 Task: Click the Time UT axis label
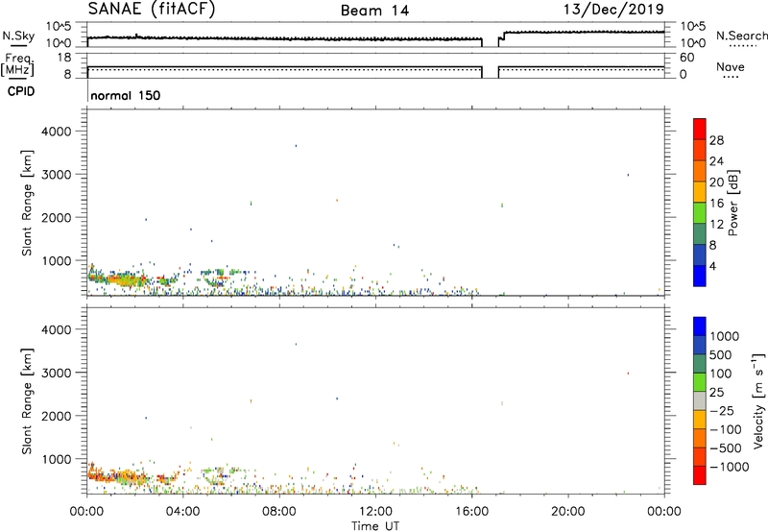tap(375, 526)
